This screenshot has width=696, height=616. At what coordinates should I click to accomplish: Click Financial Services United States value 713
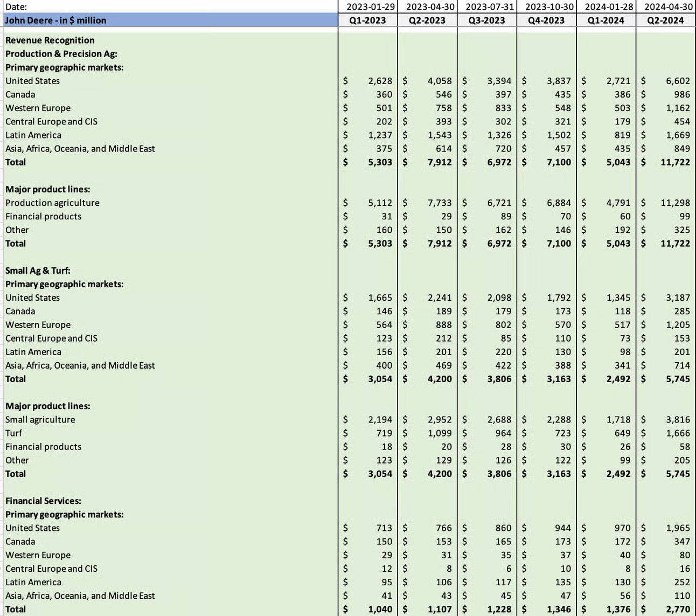384,528
